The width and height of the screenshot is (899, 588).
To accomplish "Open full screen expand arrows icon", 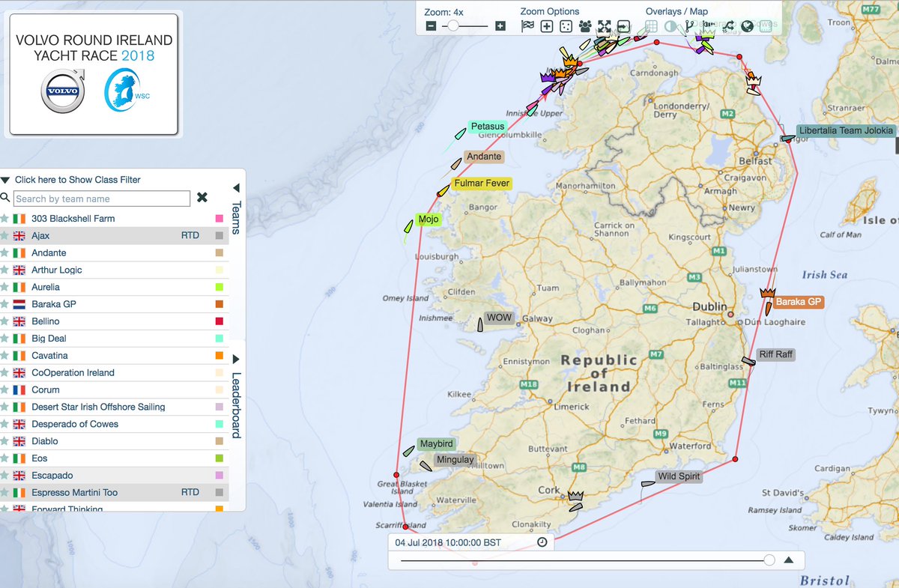I will [x=604, y=26].
